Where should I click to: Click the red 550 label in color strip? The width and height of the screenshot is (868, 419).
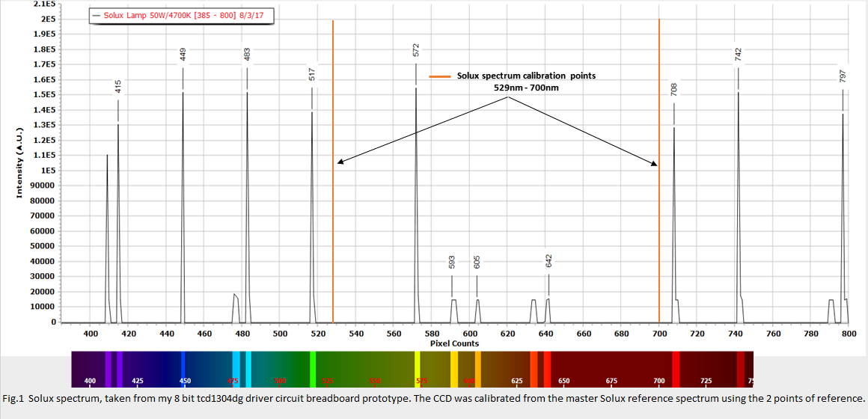click(x=375, y=382)
